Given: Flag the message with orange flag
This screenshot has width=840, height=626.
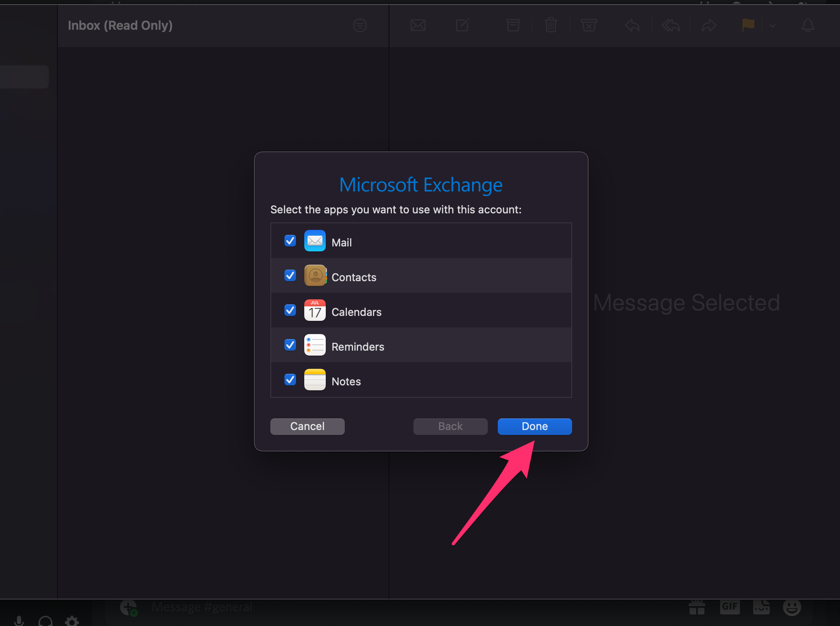Looking at the screenshot, I should point(748,25).
